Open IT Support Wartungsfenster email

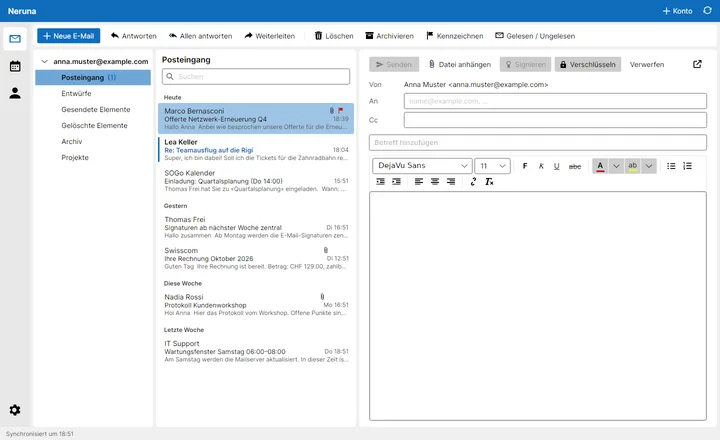click(x=256, y=351)
